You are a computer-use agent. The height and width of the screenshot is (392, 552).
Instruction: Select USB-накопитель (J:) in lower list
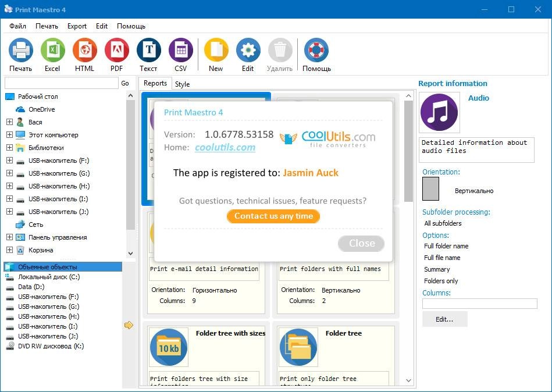pos(48,336)
